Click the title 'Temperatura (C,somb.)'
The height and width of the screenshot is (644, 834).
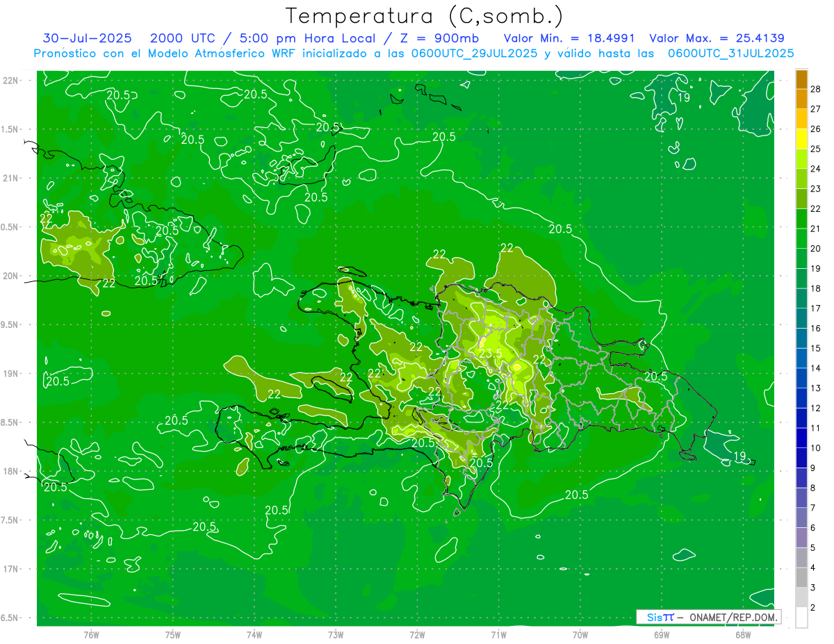pos(425,16)
